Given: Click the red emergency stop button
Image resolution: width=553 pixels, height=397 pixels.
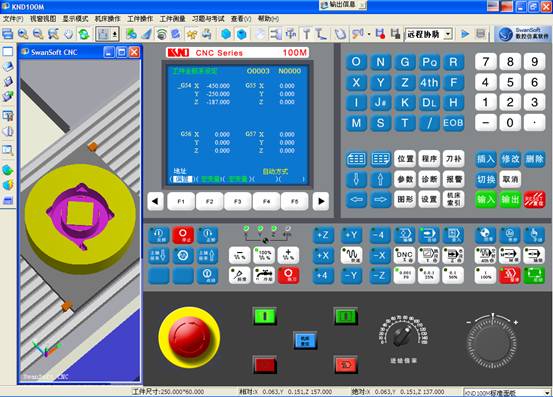Looking at the screenshot, I should 189,337.
